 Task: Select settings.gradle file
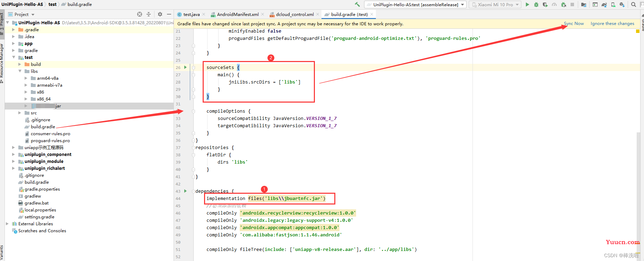coord(39,217)
